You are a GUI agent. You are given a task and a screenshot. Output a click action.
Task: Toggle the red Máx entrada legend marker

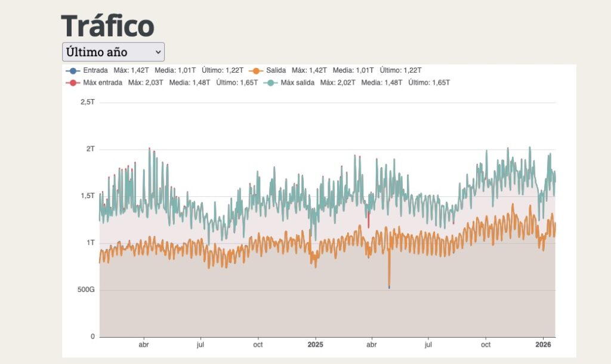click(73, 82)
